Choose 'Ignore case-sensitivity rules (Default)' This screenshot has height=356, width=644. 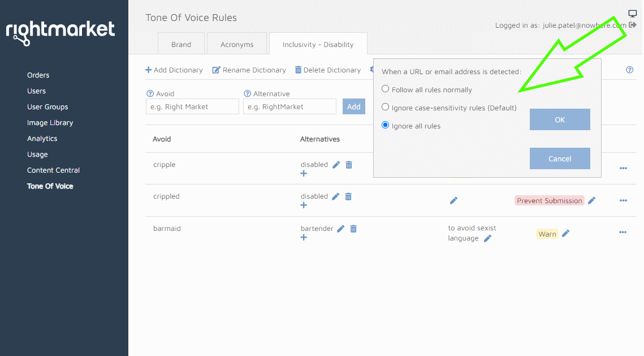coord(386,107)
